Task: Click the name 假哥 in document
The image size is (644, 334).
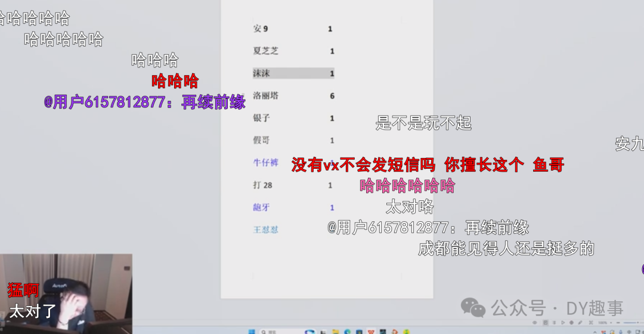Action: coord(261,140)
